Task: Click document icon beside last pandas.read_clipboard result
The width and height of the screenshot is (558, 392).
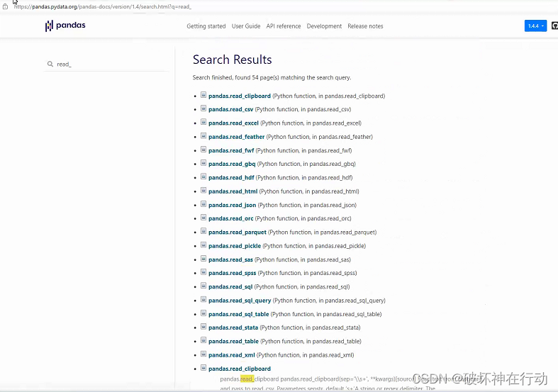Action: pos(203,367)
